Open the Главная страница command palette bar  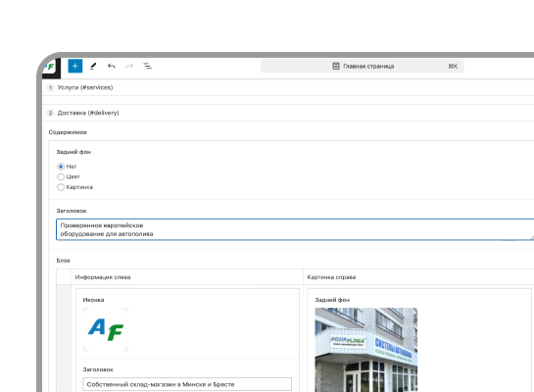point(362,66)
